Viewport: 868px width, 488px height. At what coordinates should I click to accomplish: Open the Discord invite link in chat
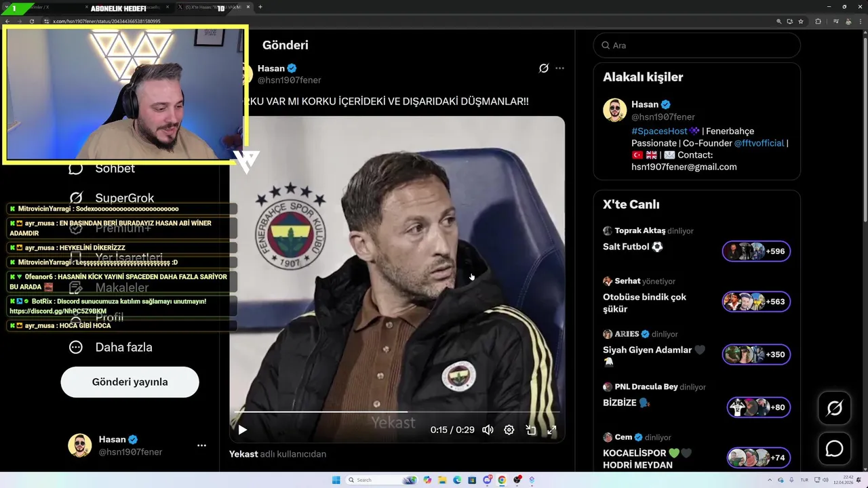point(58,311)
